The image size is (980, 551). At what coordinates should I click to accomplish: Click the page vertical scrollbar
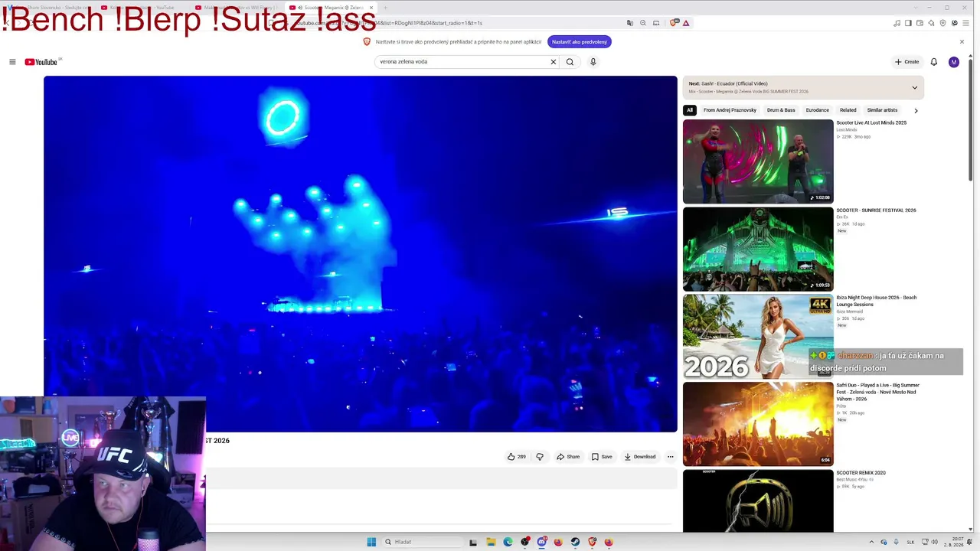(x=971, y=119)
